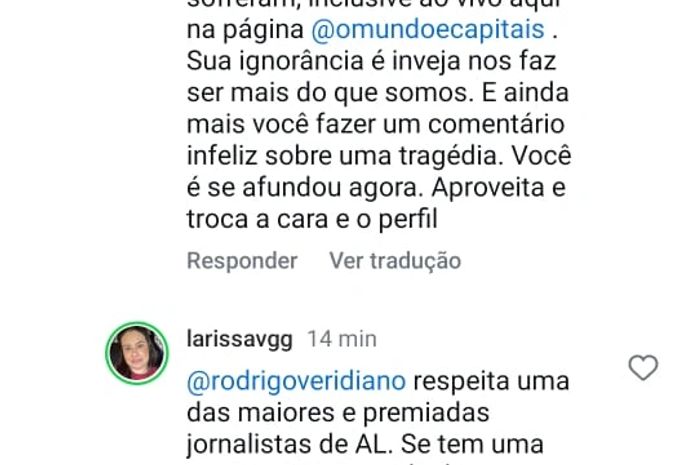Select the line 'Sua ignorância é inveja nos faz'
This screenshot has height=465, width=697.
[371, 61]
